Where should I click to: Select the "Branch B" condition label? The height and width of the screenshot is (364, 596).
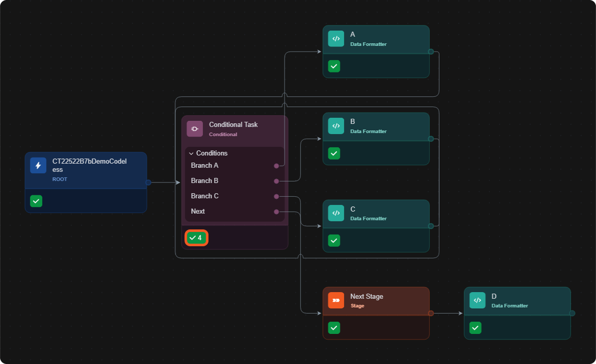pyautogui.click(x=204, y=180)
